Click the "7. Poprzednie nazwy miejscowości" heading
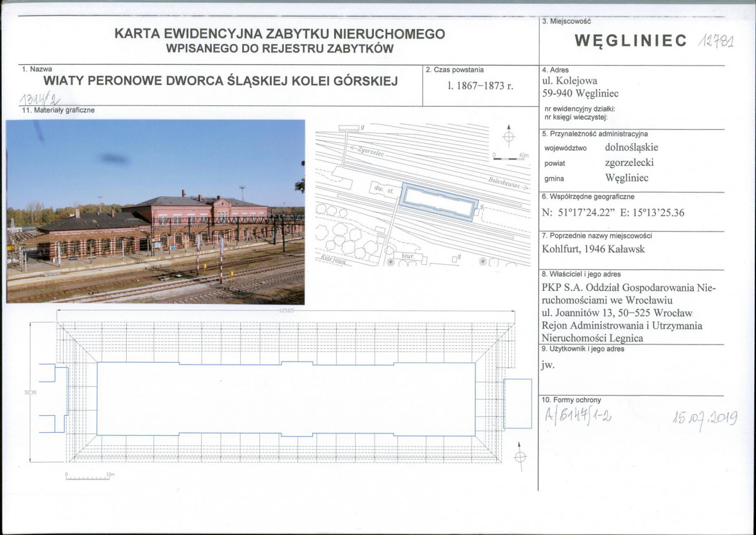Image resolution: width=756 pixels, height=535 pixels. (597, 235)
